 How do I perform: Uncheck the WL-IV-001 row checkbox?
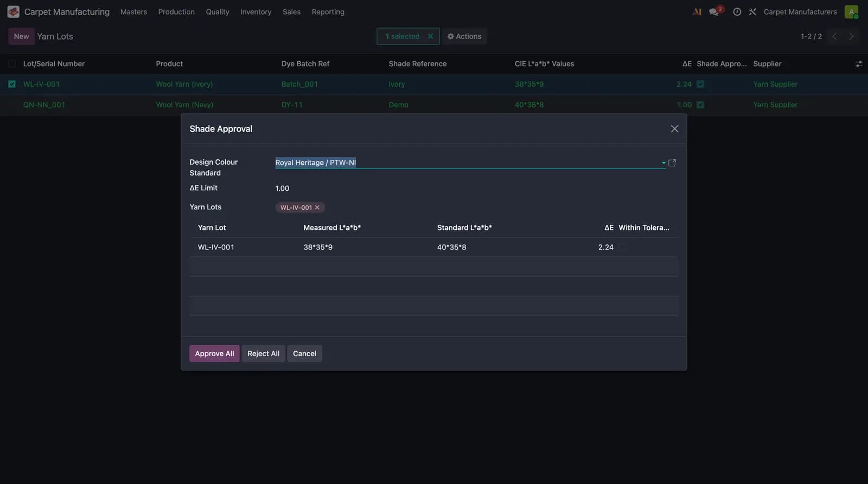coord(12,84)
